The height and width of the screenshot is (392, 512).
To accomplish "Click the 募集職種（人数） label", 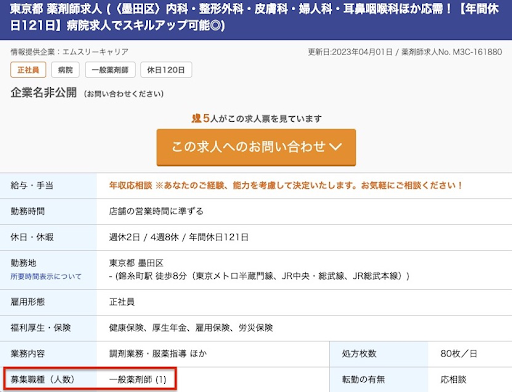I will click(x=42, y=379).
